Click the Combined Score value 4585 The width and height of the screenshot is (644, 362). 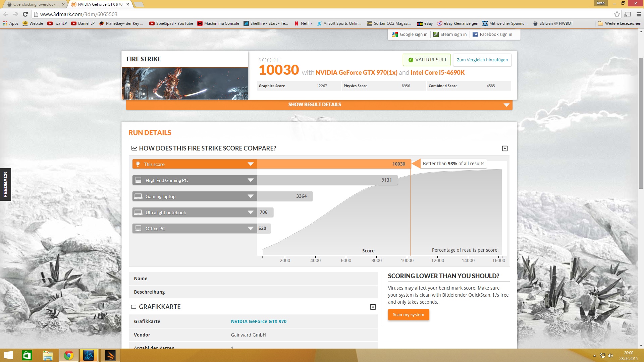coord(491,86)
